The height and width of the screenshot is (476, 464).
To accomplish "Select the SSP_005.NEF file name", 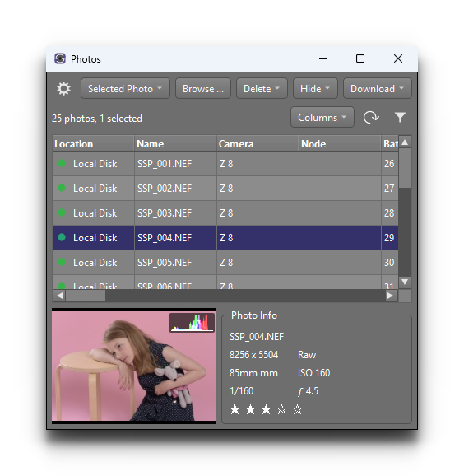I will click(165, 262).
